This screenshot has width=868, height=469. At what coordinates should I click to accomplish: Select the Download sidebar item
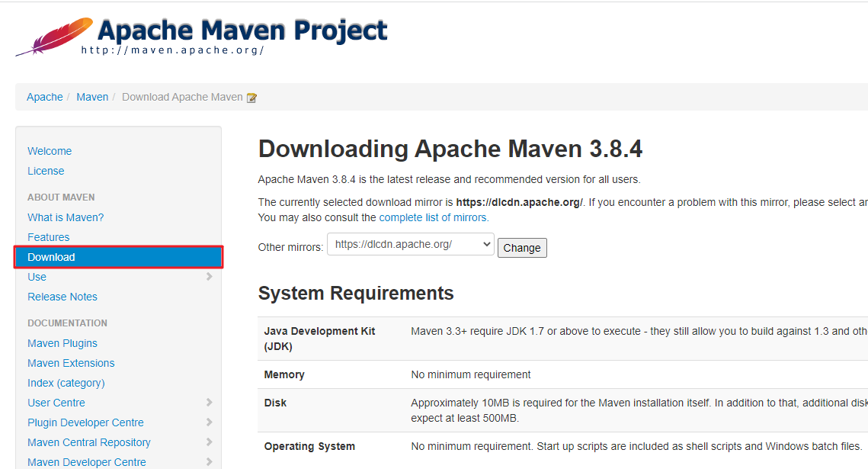[x=118, y=258]
